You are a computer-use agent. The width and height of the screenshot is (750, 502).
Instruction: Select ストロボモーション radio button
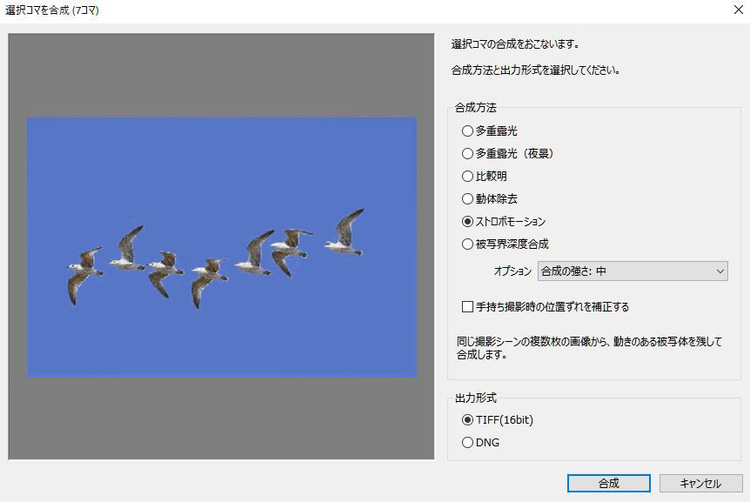(467, 221)
